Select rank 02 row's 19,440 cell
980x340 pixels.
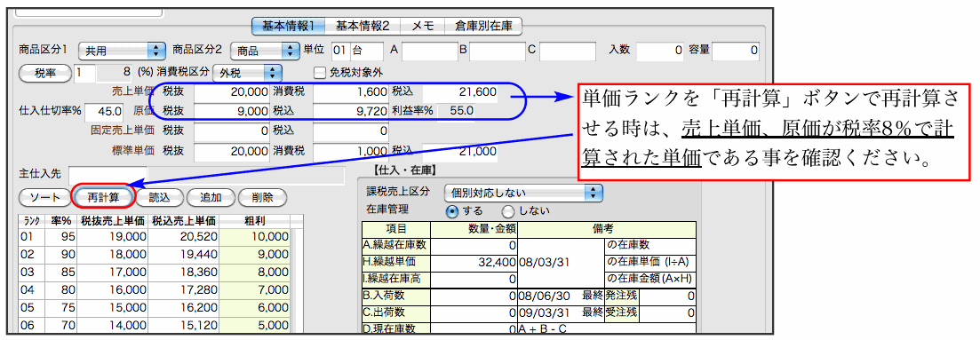[182, 255]
